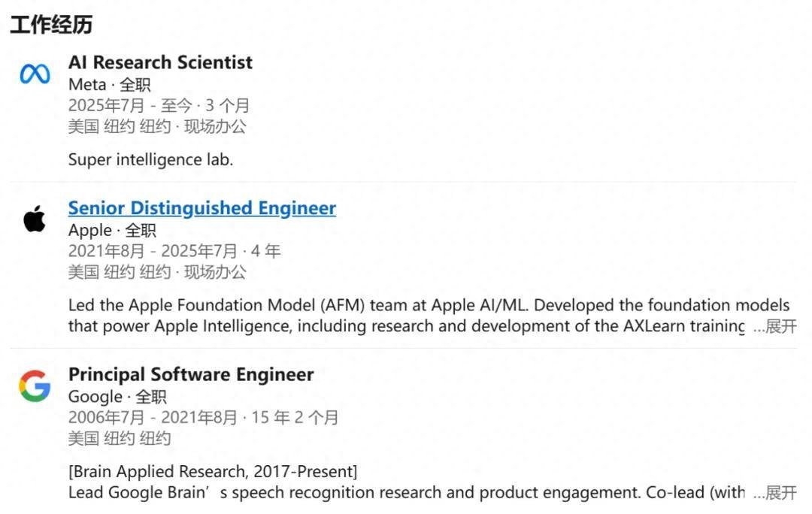
Task: Click the Apple · 全职 company line
Action: (x=112, y=230)
